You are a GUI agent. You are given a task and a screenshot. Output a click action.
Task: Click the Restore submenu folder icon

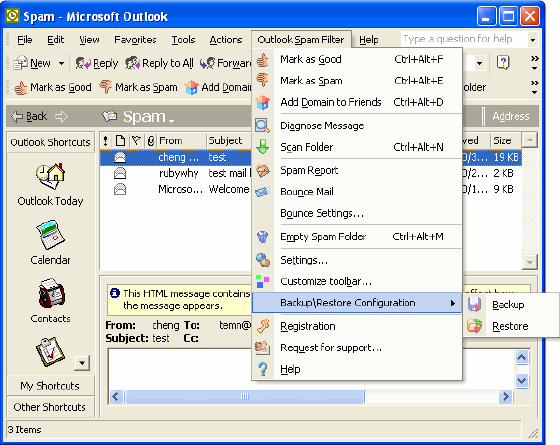(474, 326)
